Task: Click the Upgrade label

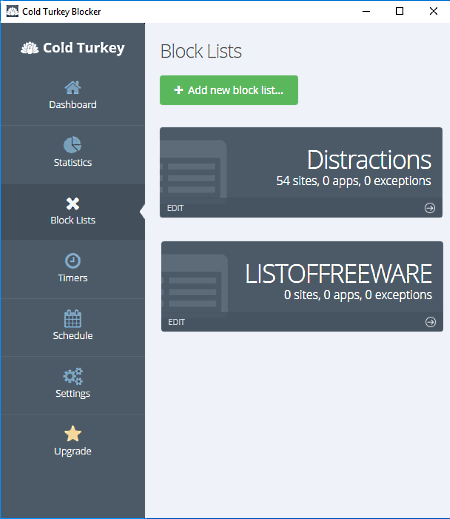Action: 73,451
